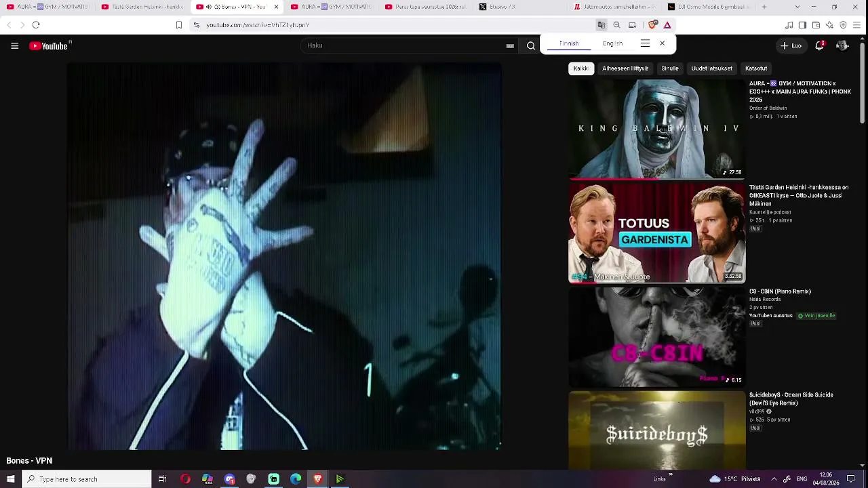Go back to the previous page
The height and width of the screenshot is (488, 868).
(x=9, y=25)
